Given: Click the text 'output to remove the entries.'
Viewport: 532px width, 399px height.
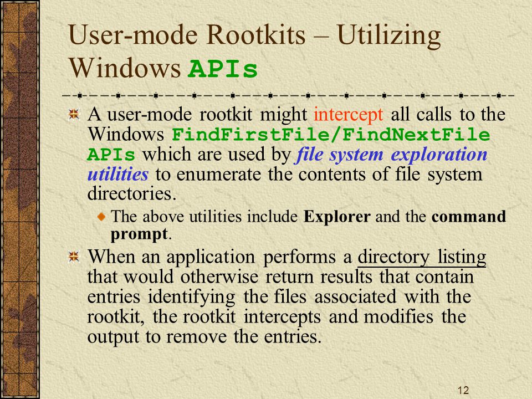Looking at the screenshot, I should pos(204,336).
